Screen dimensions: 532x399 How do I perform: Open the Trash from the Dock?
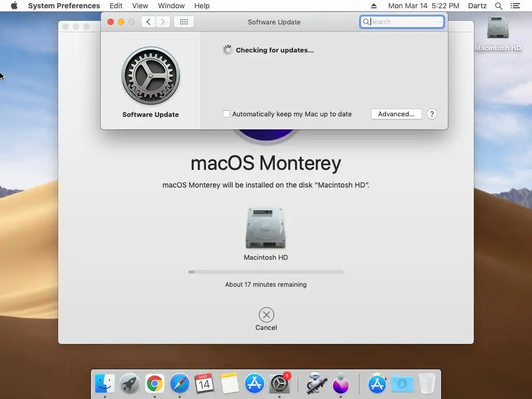point(427,384)
